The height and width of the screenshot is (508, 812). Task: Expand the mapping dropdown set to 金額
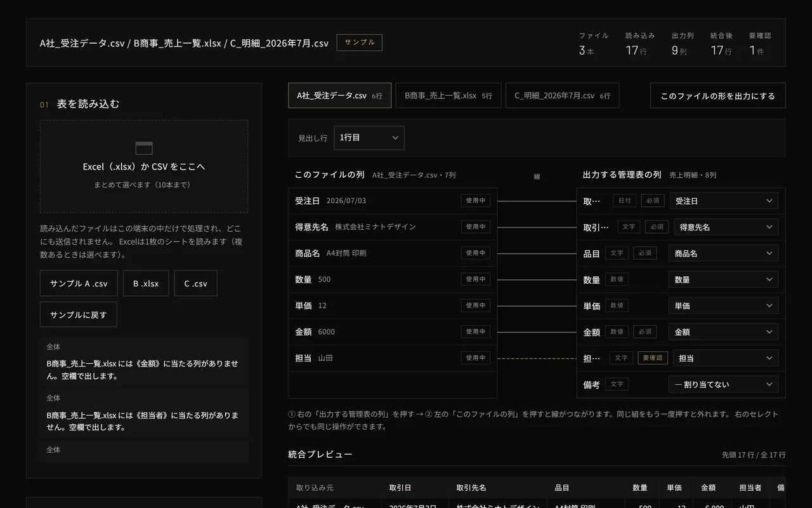click(724, 331)
